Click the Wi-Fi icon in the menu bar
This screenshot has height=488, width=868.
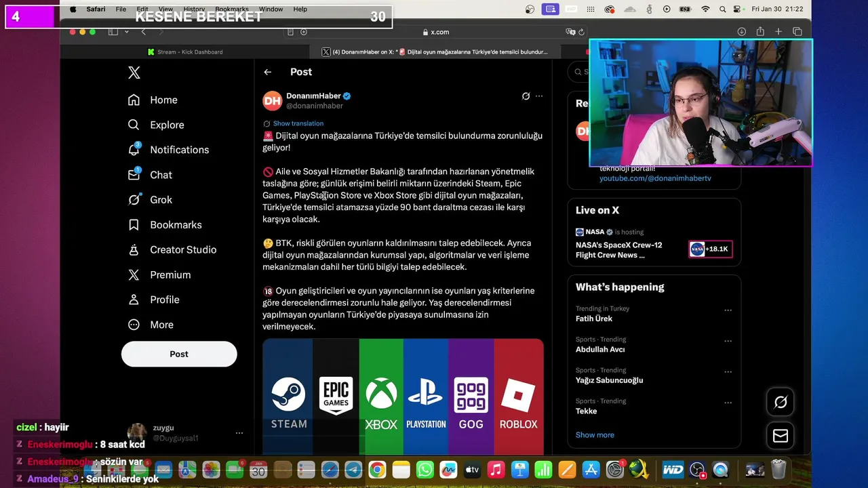coord(705,9)
